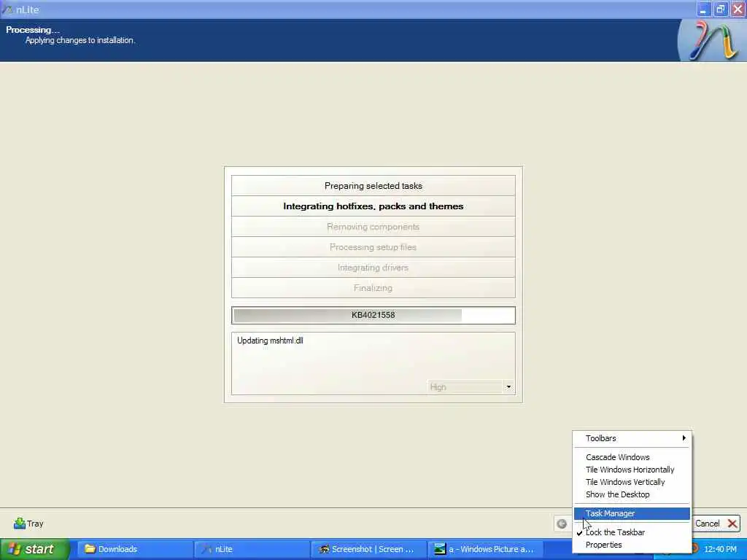This screenshot has width=747, height=560.
Task: Click the nLite logo in the header
Action: pos(712,41)
